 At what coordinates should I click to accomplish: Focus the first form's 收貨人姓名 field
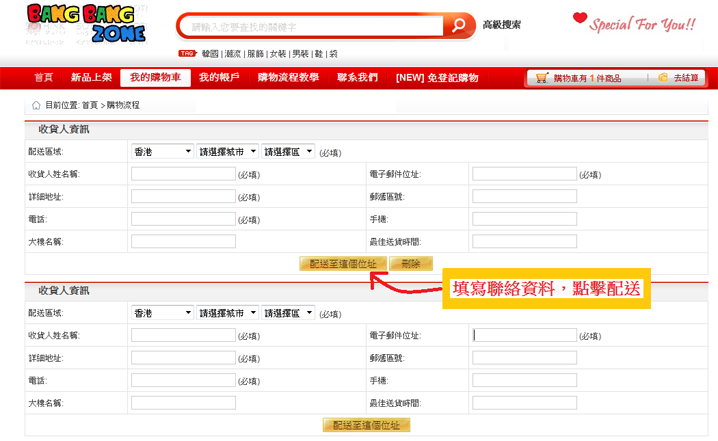(x=183, y=174)
